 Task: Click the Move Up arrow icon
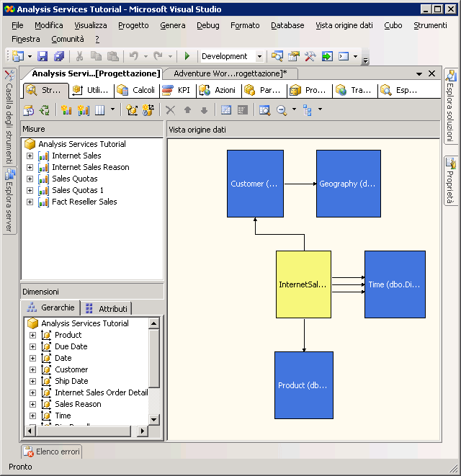coord(188,109)
